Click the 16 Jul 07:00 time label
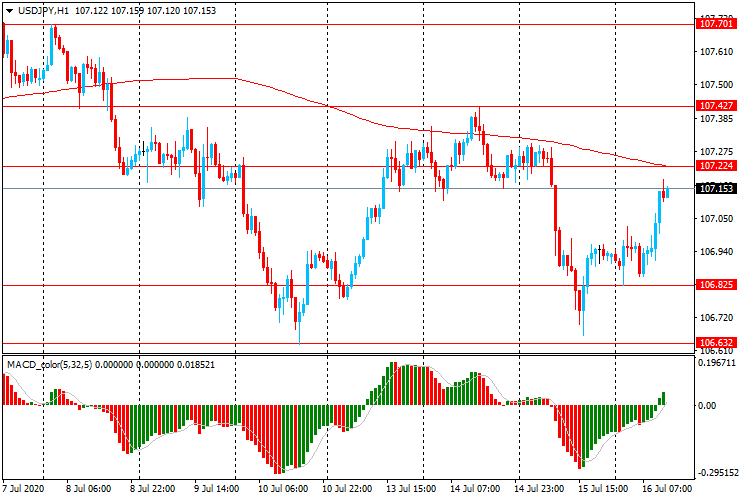This screenshot has height=500, width=740. coord(666,488)
